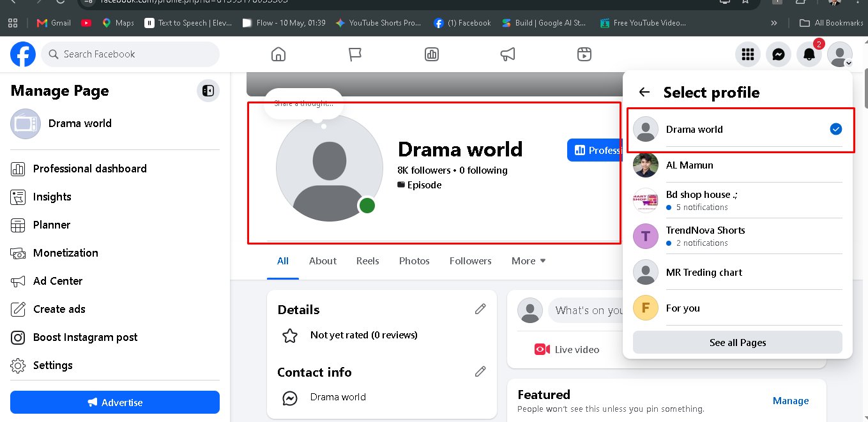868x422 pixels.
Task: Click the 8K followers link
Action: tap(423, 170)
